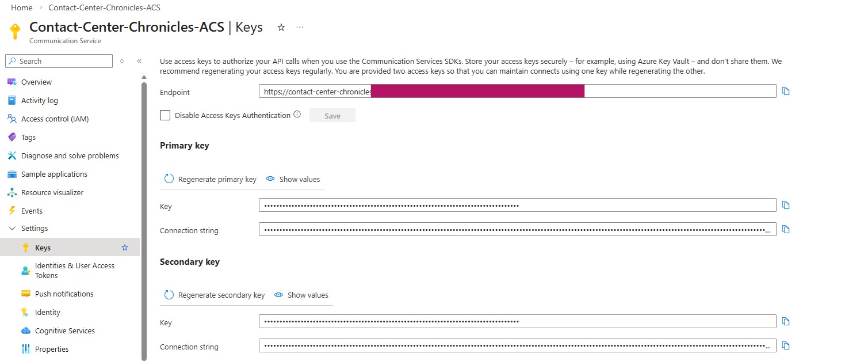Screen dimensions: 868x361
Task: Click the Secondary key heading
Action: point(190,262)
